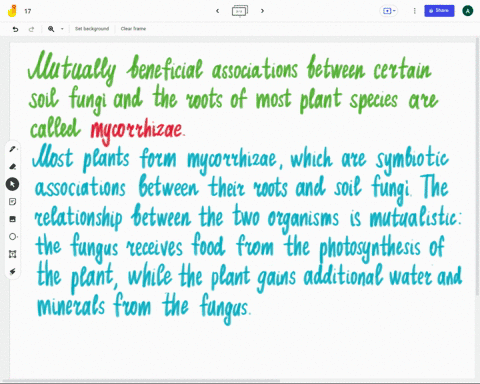The width and height of the screenshot is (480, 384).
Task: Click the Zoom magnifier icon
Action: tap(51, 29)
